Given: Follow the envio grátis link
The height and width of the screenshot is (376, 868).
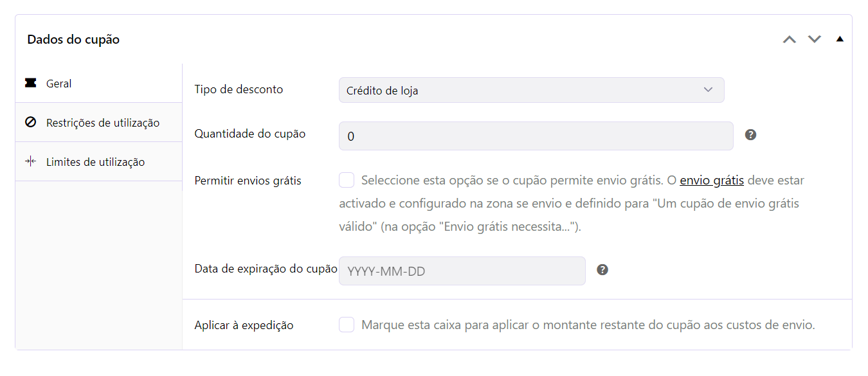Looking at the screenshot, I should 712,180.
